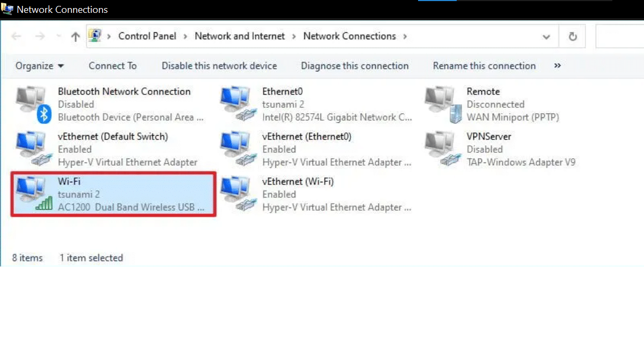Click the Back navigation arrow
The image size is (644, 362).
click(16, 36)
